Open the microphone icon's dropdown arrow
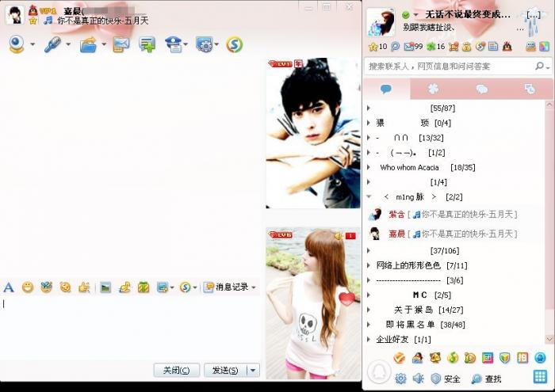555x392 pixels. 68,44
